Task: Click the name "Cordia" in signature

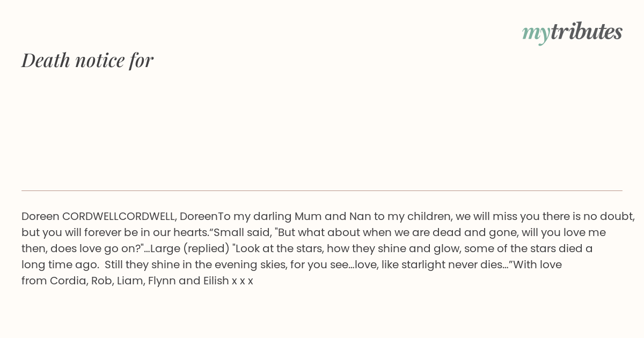Action: point(68,281)
